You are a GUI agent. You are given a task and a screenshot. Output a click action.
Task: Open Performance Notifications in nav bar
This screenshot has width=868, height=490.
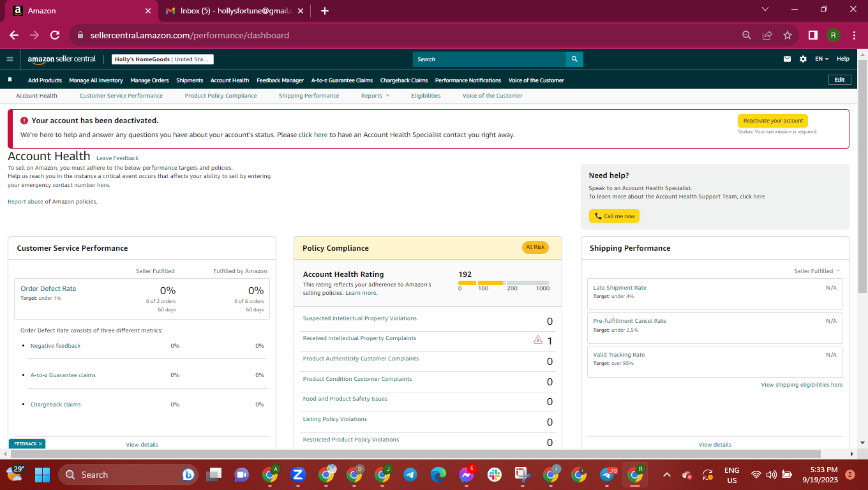[x=468, y=80]
